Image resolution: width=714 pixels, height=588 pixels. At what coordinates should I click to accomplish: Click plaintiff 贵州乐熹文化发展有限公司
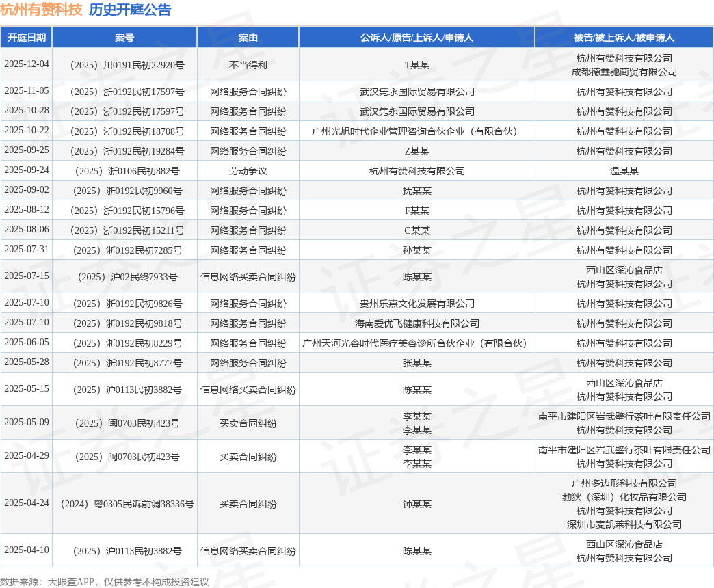coord(416,304)
